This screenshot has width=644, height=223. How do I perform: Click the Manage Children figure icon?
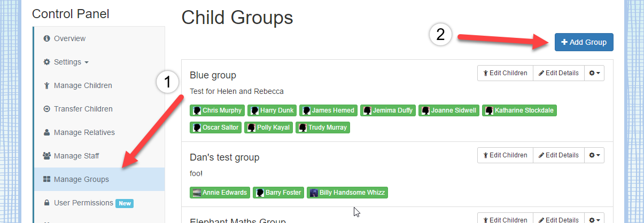coord(47,85)
